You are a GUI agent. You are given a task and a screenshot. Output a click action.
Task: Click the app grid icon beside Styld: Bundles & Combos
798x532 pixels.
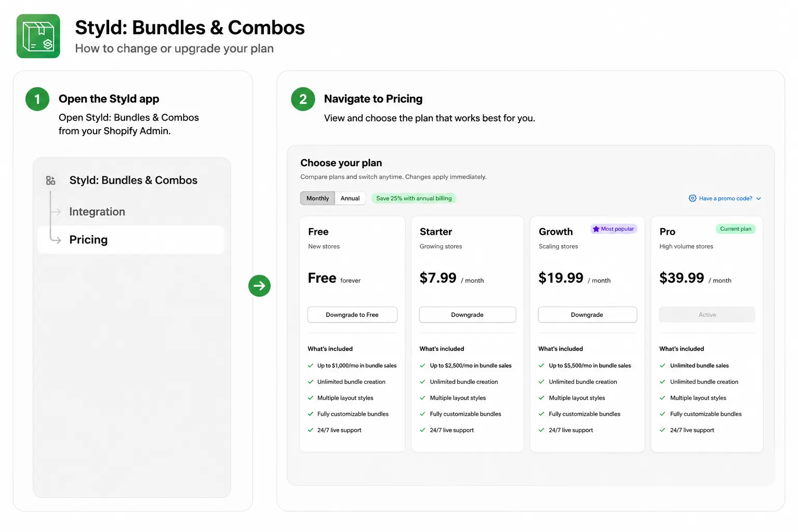coord(50,180)
